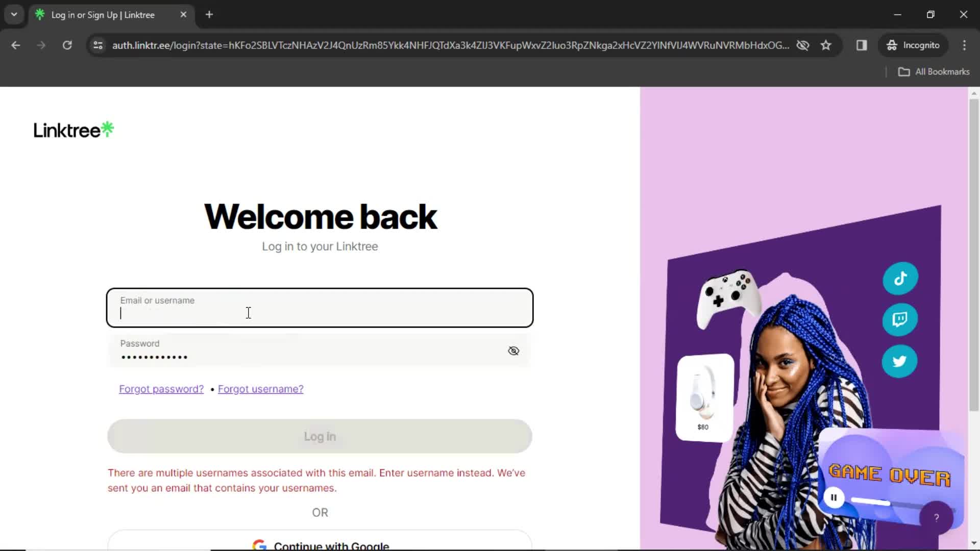Screen dimensions: 980x551
Task: Click the browser forward arrow
Action: point(41,45)
